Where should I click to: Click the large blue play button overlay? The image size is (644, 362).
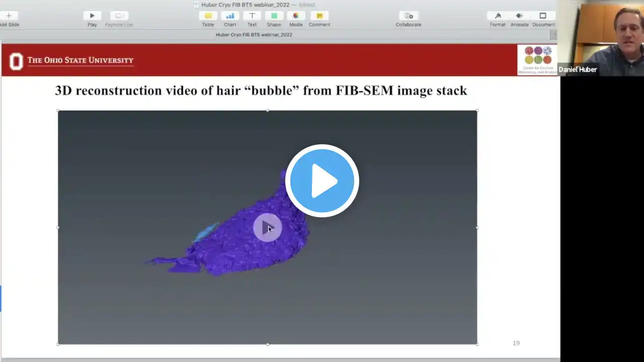(322, 180)
